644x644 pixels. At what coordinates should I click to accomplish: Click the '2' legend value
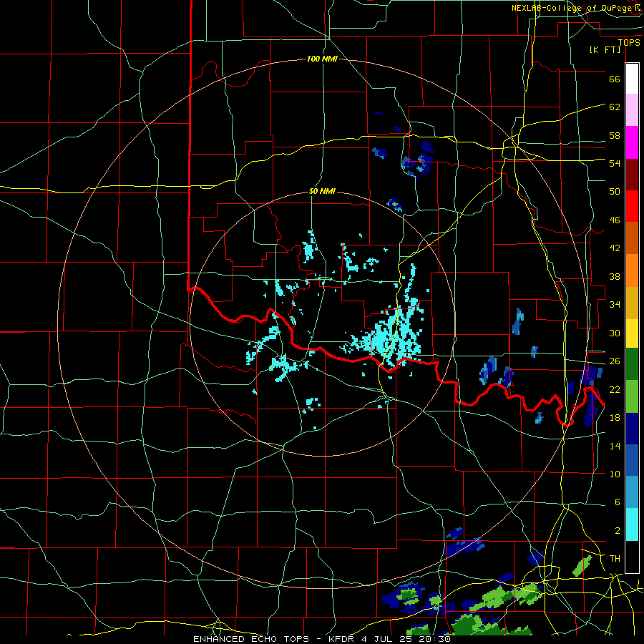pos(617,531)
